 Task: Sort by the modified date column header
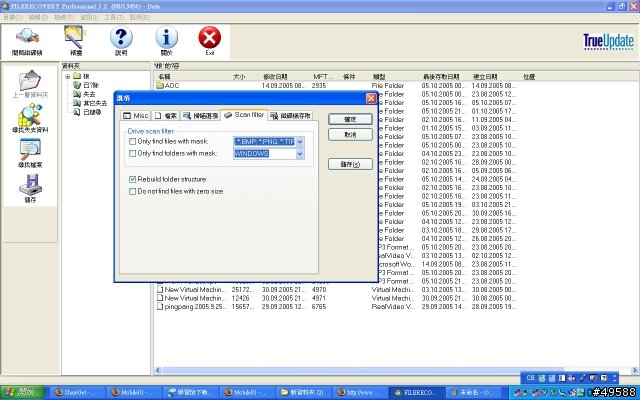(x=284, y=76)
